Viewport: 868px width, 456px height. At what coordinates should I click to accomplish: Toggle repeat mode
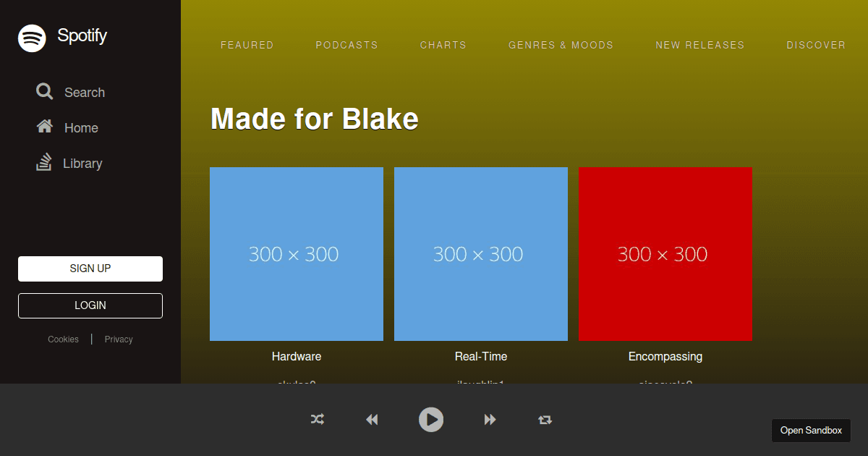pyautogui.click(x=545, y=420)
